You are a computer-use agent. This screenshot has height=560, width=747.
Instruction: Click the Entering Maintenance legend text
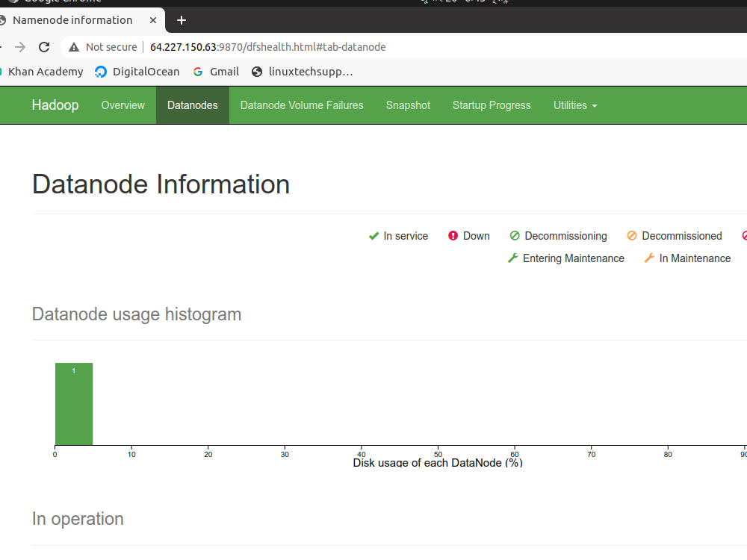[x=573, y=258]
